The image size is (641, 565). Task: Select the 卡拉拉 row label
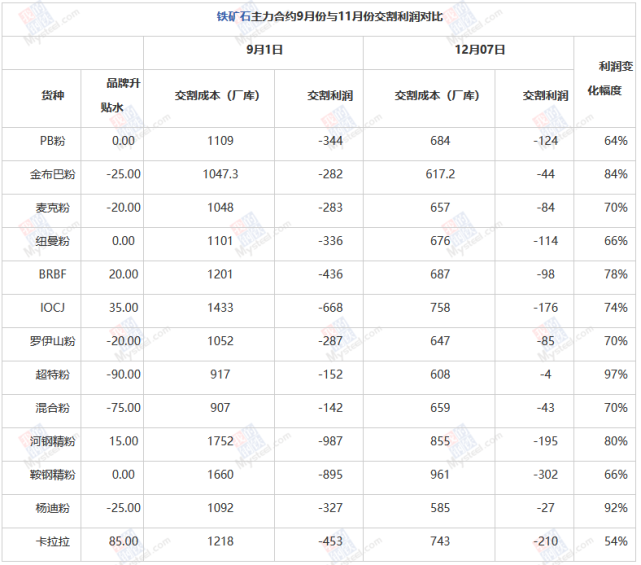point(52,541)
